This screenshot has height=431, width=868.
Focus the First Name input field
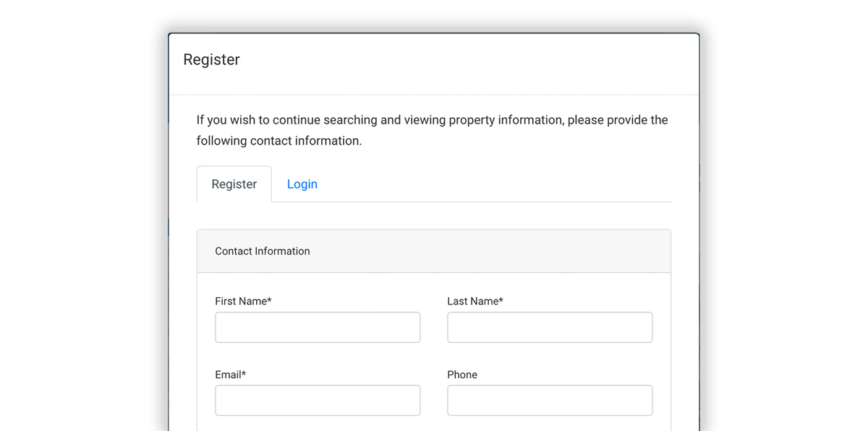pos(318,328)
